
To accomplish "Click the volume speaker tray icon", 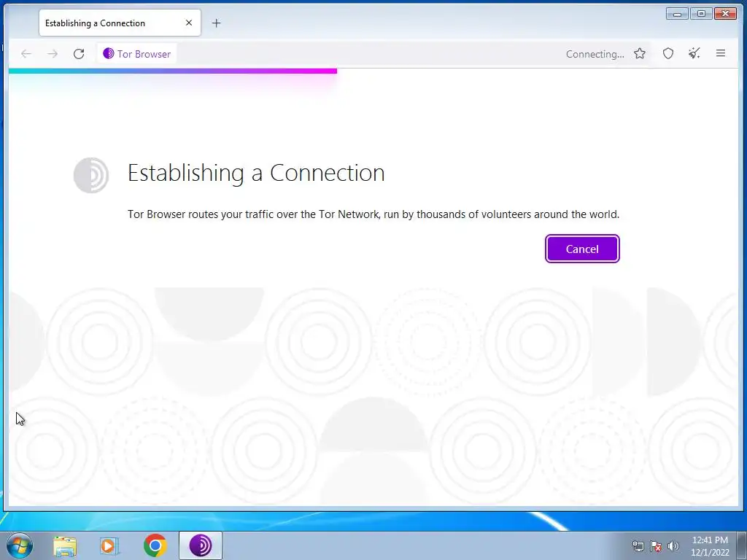I will pos(673,546).
